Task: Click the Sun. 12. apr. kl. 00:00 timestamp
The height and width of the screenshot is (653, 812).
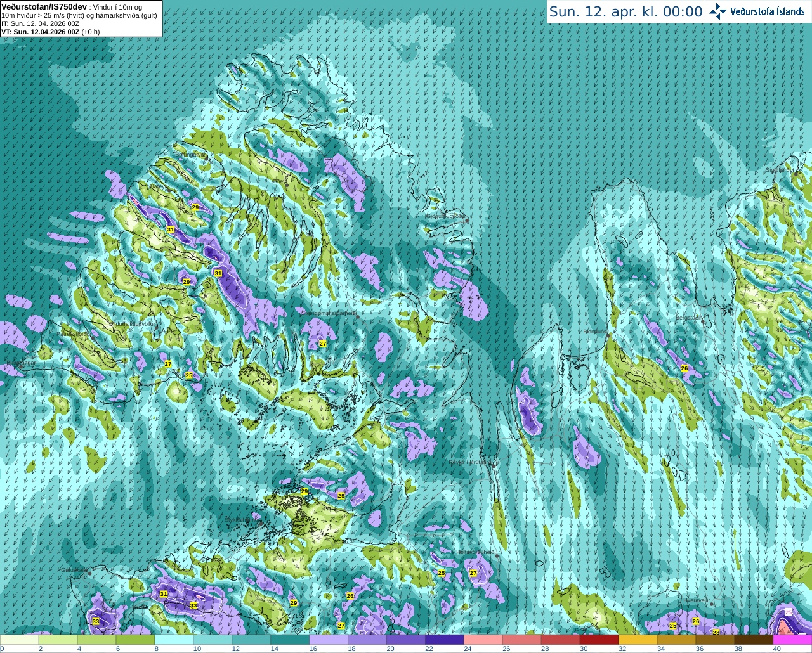Action: pyautogui.click(x=625, y=11)
